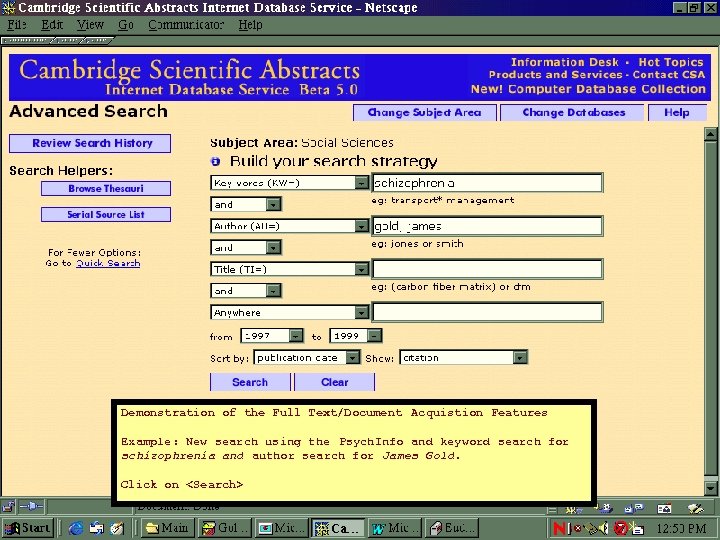Click Contact CSA link in banner
This screenshot has width=720, height=540.
(x=669, y=74)
